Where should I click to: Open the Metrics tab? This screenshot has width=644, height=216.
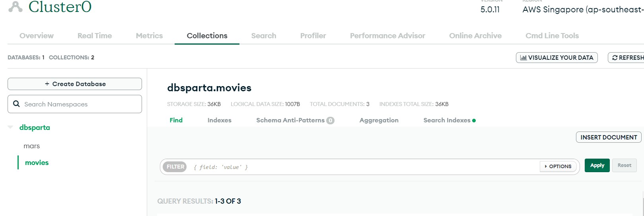click(149, 36)
